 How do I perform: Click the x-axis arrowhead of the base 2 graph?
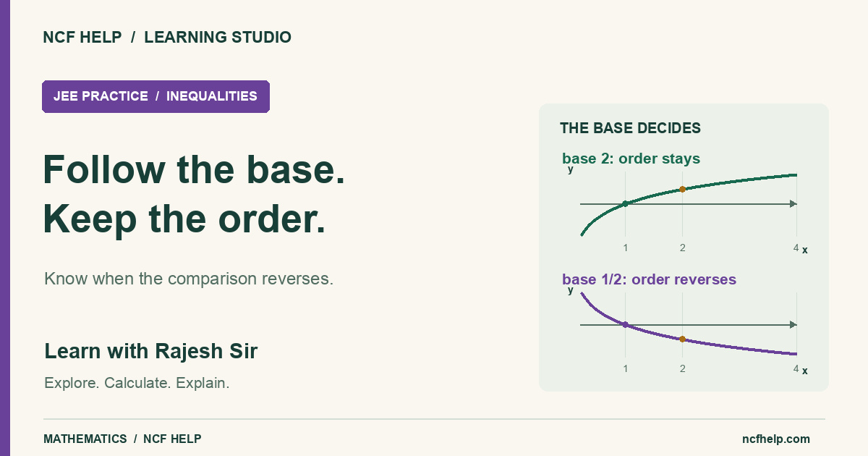pyautogui.click(x=793, y=203)
